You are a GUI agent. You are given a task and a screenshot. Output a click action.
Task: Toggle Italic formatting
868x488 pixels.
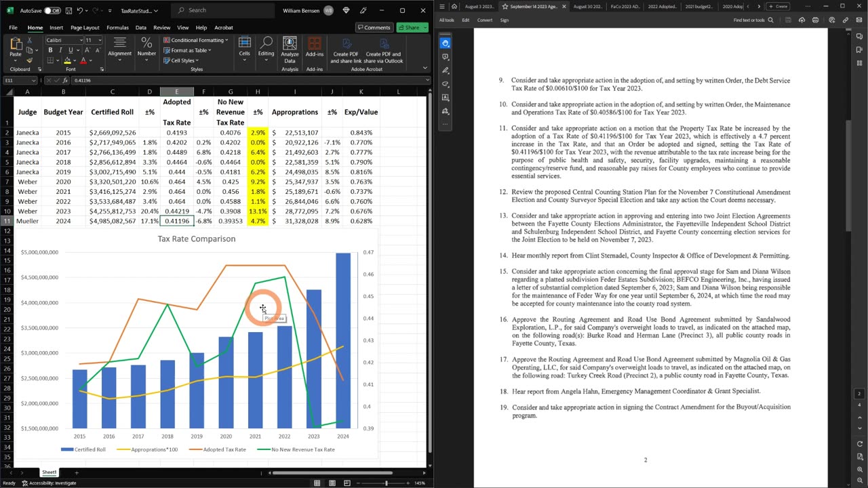point(60,50)
